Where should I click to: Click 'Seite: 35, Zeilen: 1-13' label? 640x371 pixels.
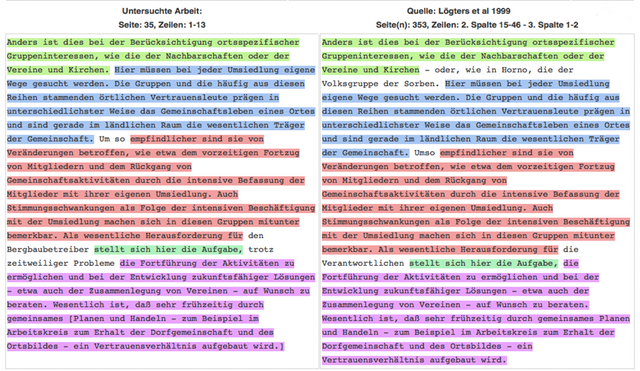tap(162, 25)
